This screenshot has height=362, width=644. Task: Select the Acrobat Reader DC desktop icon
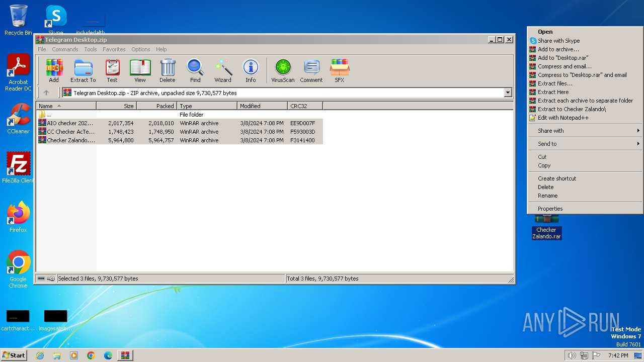pos(18,73)
